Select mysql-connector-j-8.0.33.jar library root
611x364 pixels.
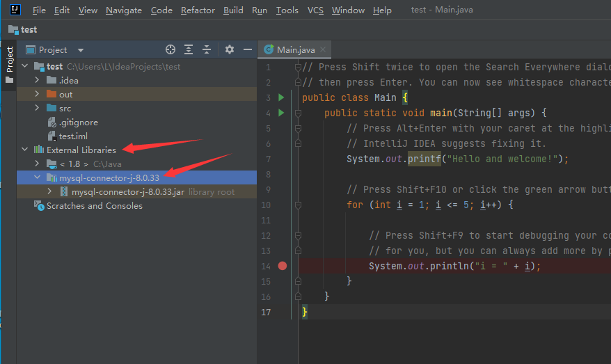(x=137, y=191)
